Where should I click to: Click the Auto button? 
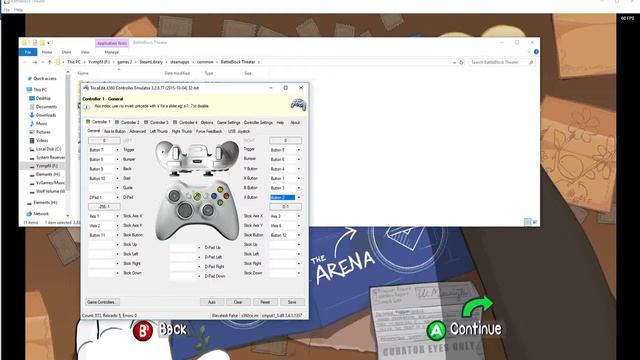click(212, 302)
